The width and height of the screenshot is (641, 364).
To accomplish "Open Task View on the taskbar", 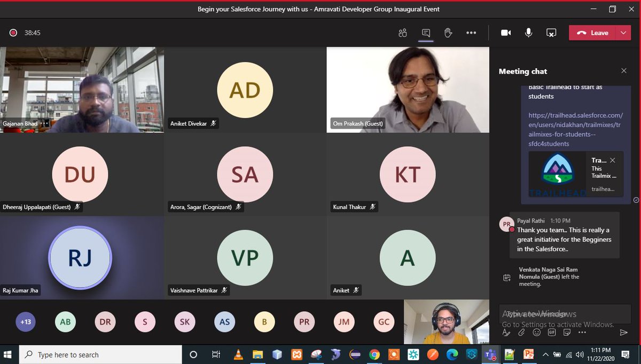I will (216, 354).
